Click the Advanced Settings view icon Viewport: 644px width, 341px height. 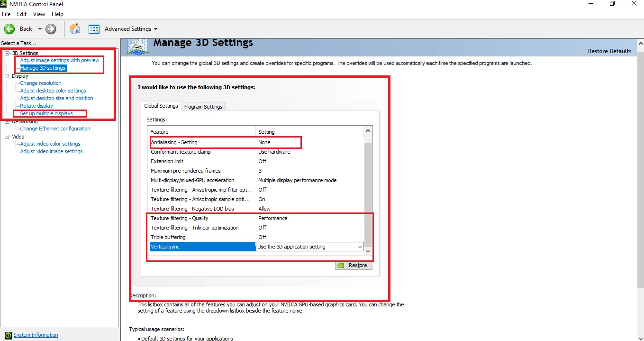(94, 29)
